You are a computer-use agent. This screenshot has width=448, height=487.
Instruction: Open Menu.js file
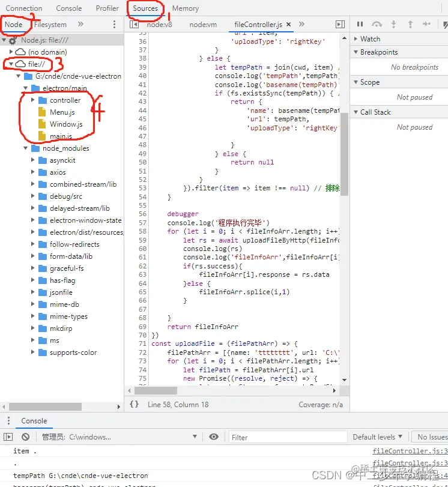click(62, 112)
